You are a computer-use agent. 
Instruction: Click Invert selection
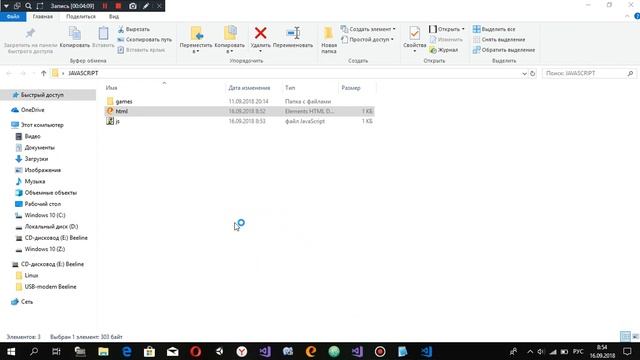pyautogui.click(x=504, y=50)
